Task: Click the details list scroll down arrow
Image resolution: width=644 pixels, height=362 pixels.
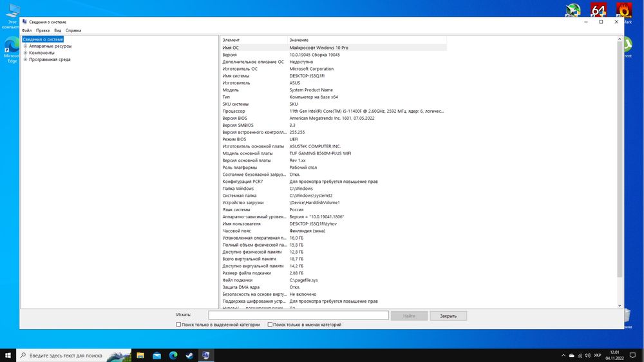Action: click(620, 306)
